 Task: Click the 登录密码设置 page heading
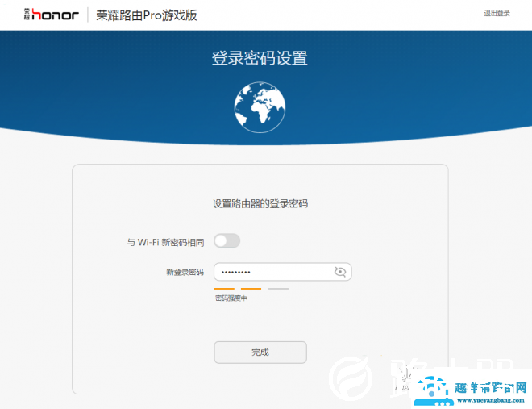pyautogui.click(x=260, y=58)
